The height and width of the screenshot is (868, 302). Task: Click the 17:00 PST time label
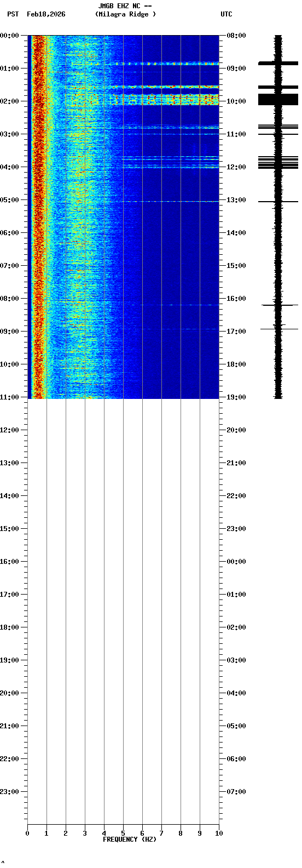click(x=9, y=595)
